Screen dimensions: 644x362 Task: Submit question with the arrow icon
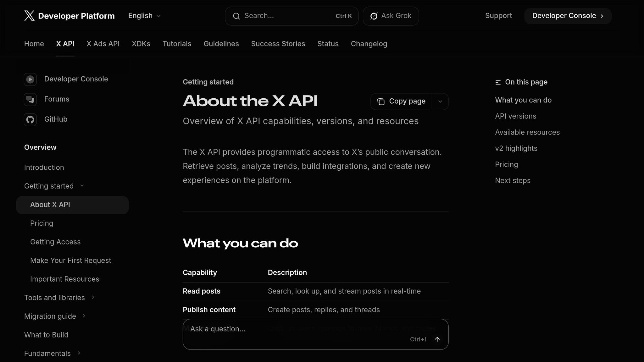pyautogui.click(x=437, y=339)
